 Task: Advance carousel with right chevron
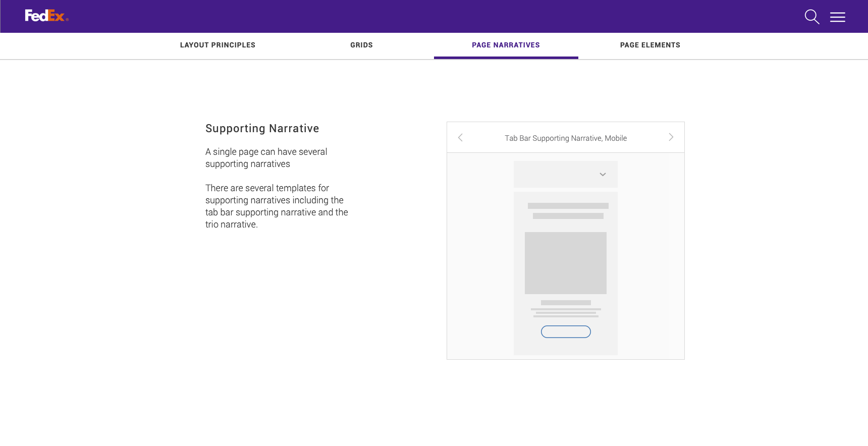tap(671, 137)
